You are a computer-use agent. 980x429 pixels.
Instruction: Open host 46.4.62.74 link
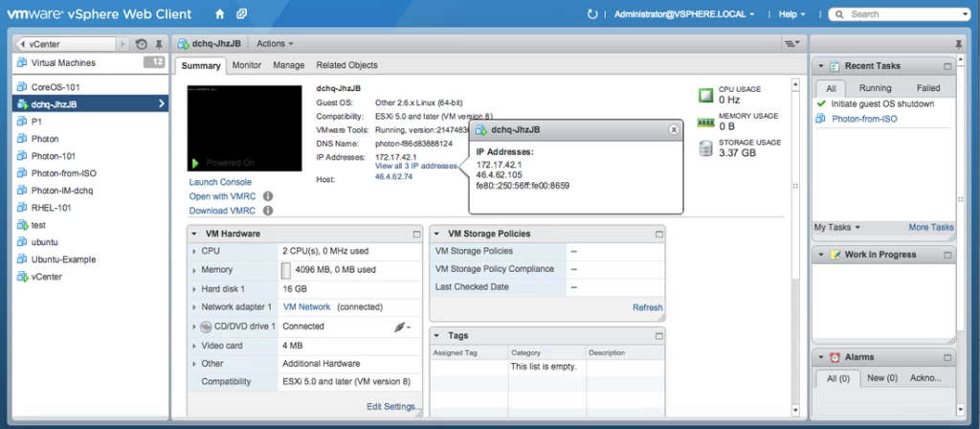pos(393,177)
